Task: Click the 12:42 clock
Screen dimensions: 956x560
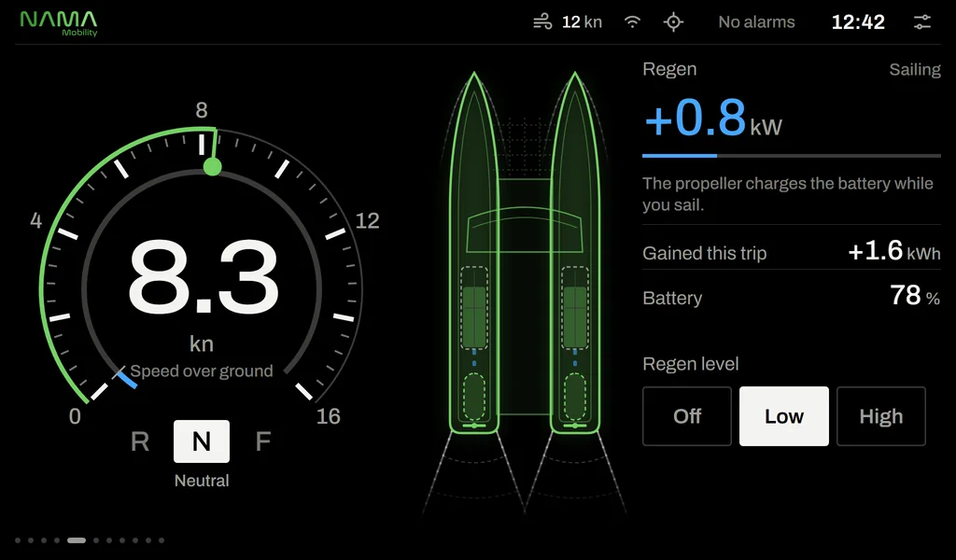Action: point(858,22)
